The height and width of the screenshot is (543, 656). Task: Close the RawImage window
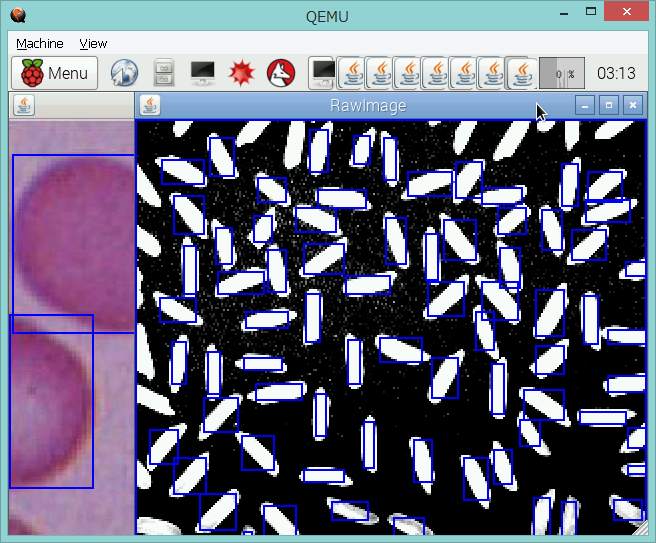point(631,105)
